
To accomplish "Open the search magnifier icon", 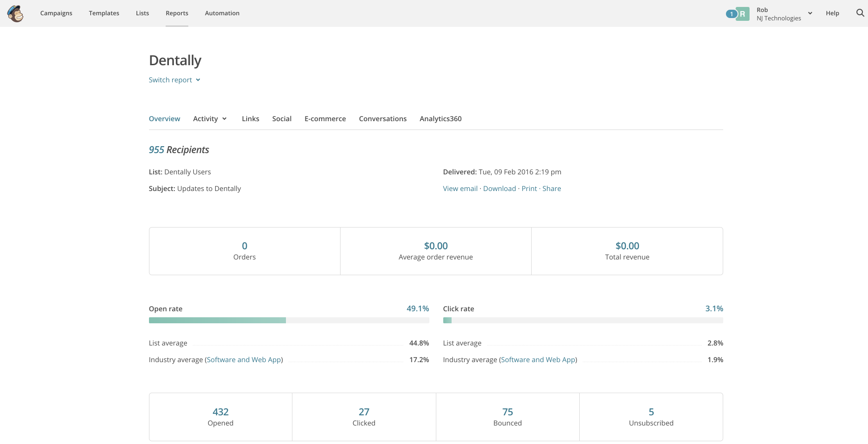I will (x=860, y=13).
